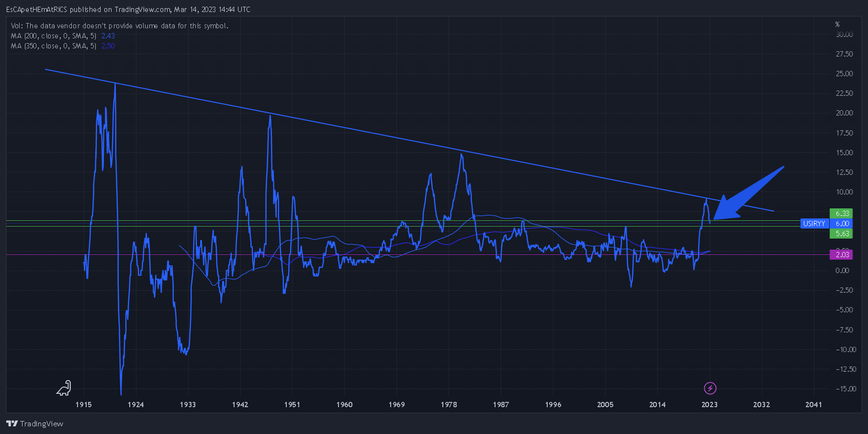868x434 pixels.
Task: Click the MA 350 value 2.50
Action: click(x=108, y=46)
